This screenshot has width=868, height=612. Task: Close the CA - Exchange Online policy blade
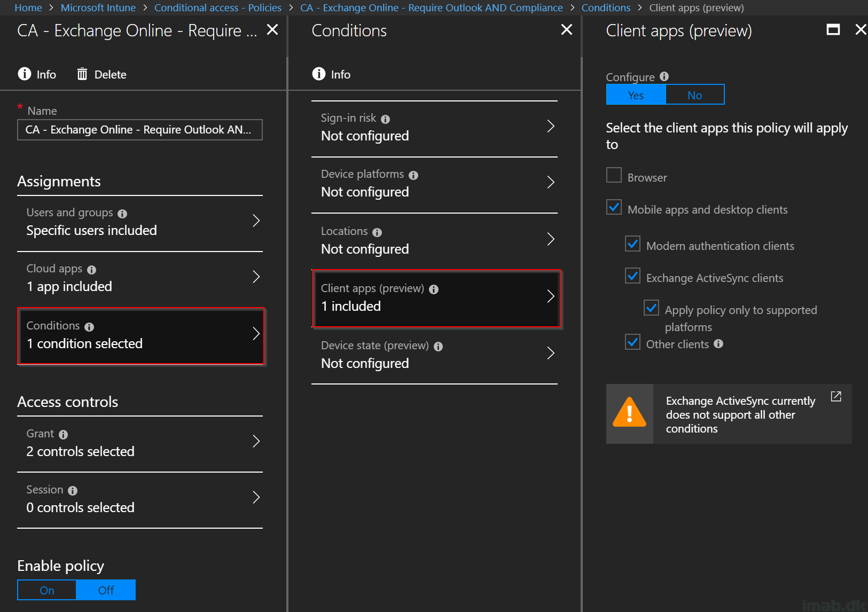[x=272, y=29]
